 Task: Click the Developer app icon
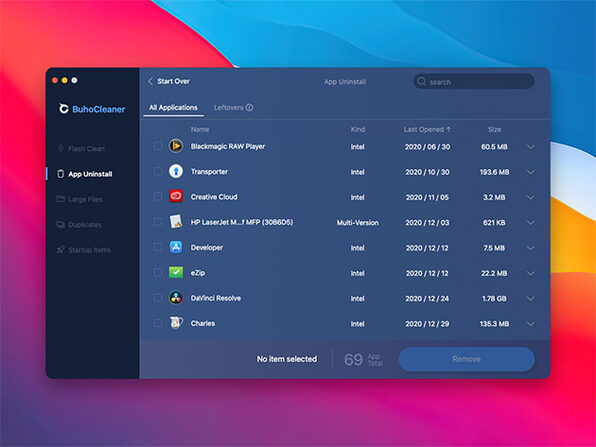(x=176, y=247)
